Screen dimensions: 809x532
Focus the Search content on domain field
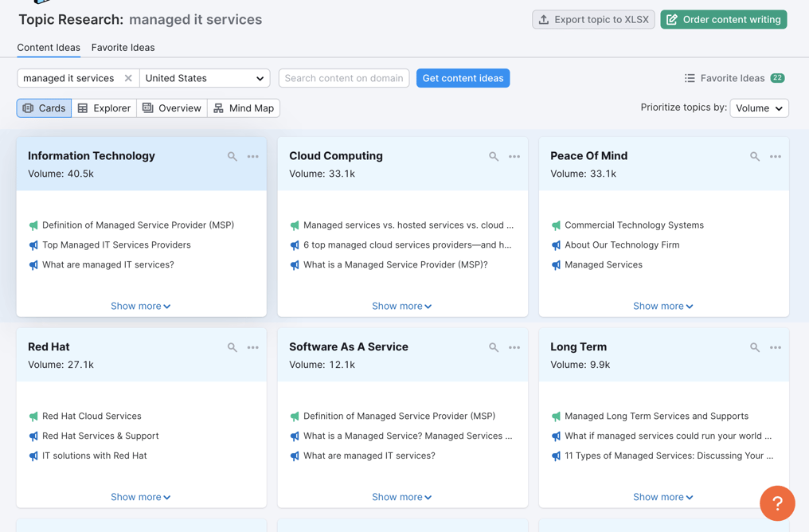coord(344,78)
